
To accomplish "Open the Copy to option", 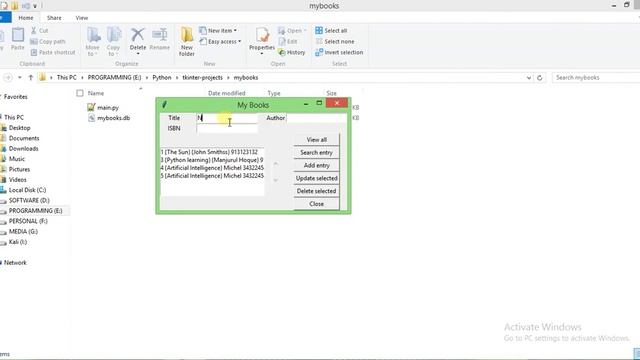I will coord(113,42).
